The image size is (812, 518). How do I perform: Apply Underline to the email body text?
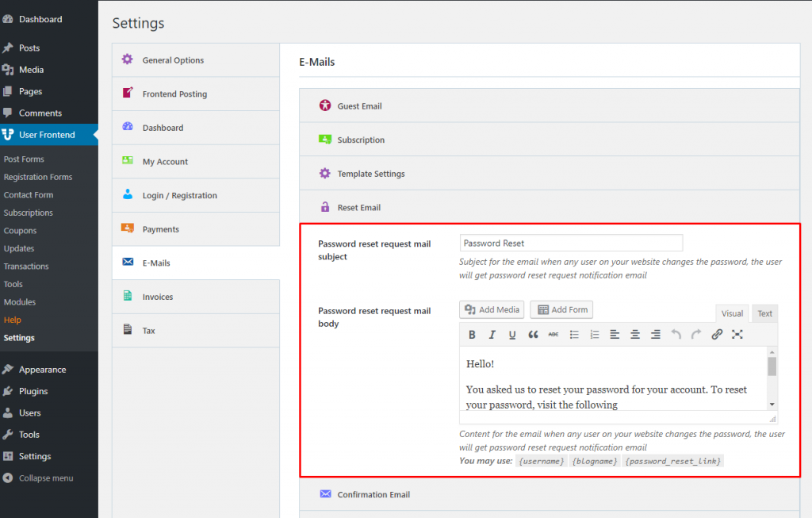[x=511, y=334]
